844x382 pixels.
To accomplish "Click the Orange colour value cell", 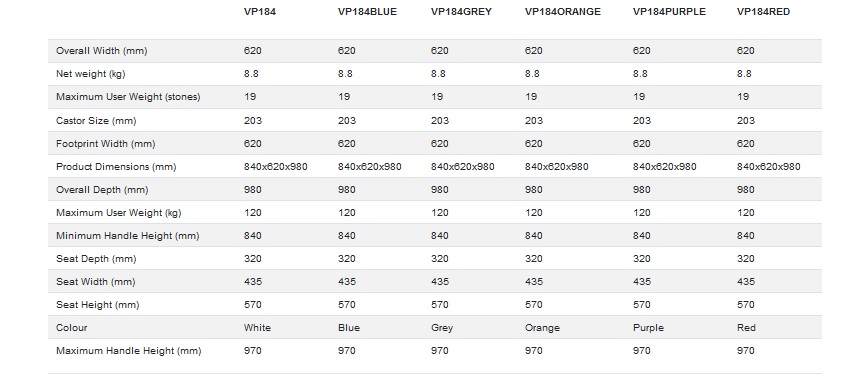I will point(542,328).
